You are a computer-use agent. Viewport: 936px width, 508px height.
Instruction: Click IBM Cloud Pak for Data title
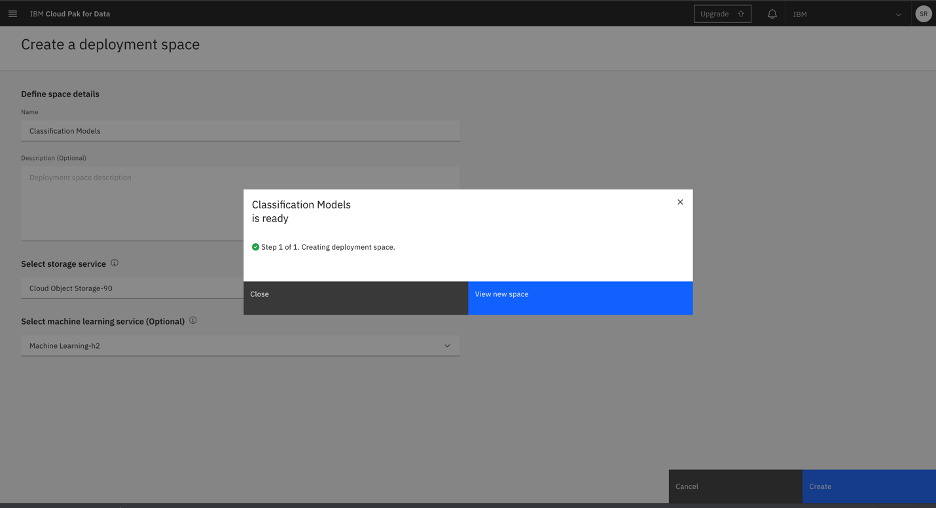[x=70, y=14]
